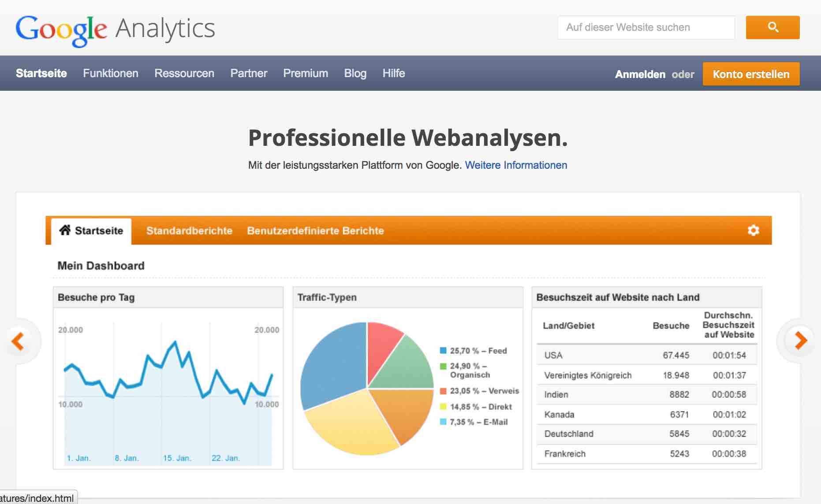Click the Anmelden link
This screenshot has height=504, width=821.
(641, 74)
